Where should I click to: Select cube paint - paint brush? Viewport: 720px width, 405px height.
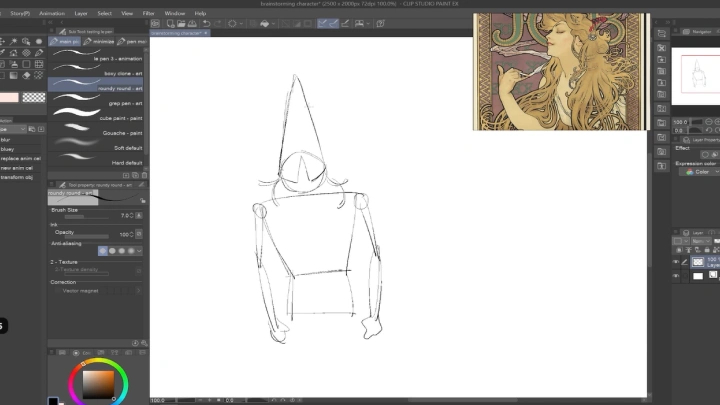(96, 115)
